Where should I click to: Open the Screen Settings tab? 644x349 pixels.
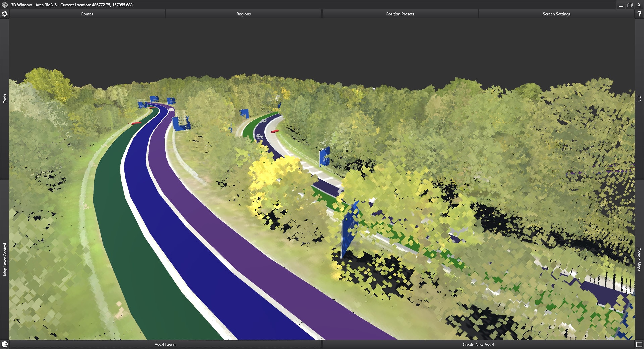click(556, 14)
